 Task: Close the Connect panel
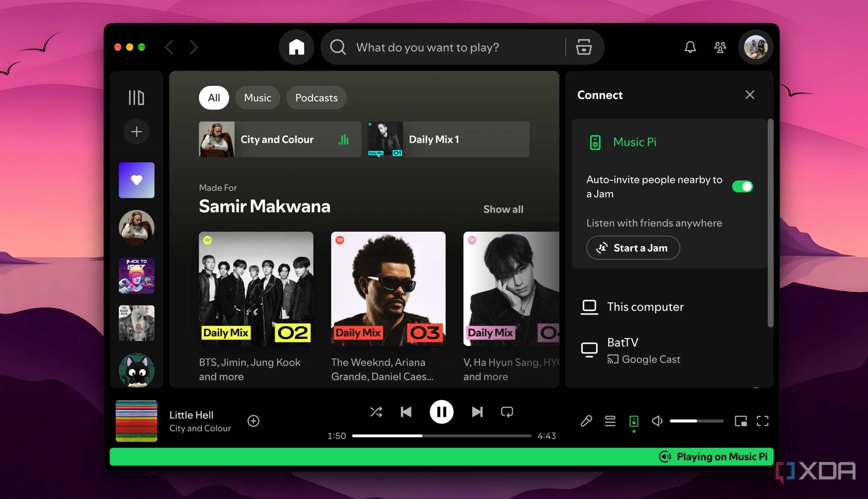(750, 95)
